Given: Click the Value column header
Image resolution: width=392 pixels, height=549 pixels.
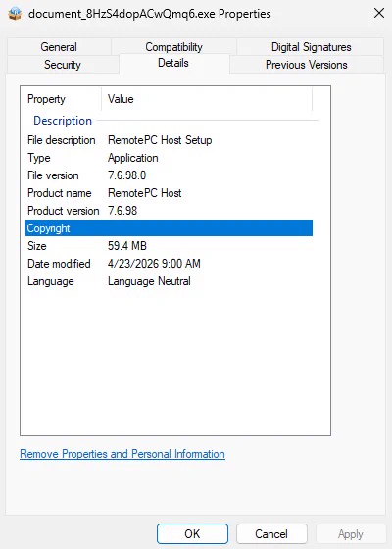Looking at the screenshot, I should point(207,99).
